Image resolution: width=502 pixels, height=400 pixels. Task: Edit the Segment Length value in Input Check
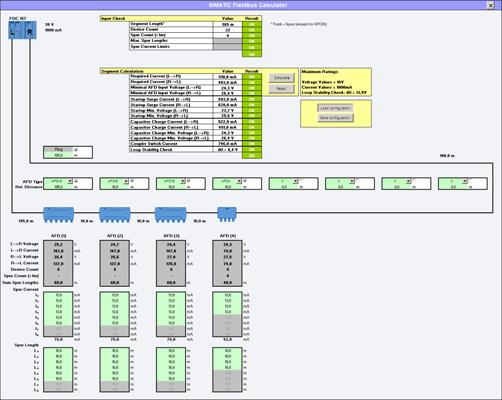228,24
